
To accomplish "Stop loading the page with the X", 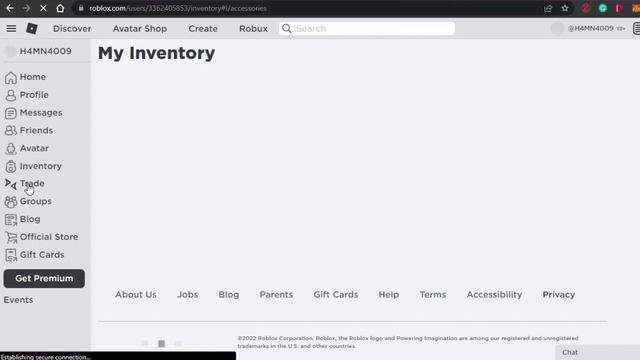I will tap(43, 8).
